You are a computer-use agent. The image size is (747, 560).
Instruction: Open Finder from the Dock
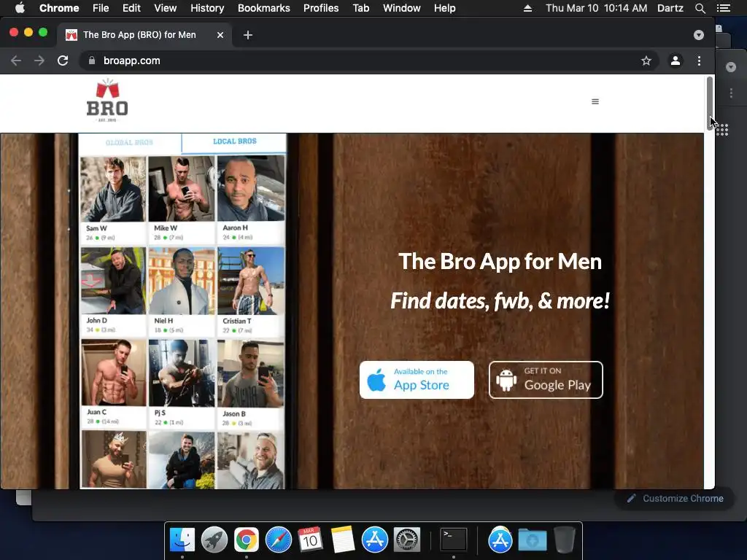click(x=182, y=540)
